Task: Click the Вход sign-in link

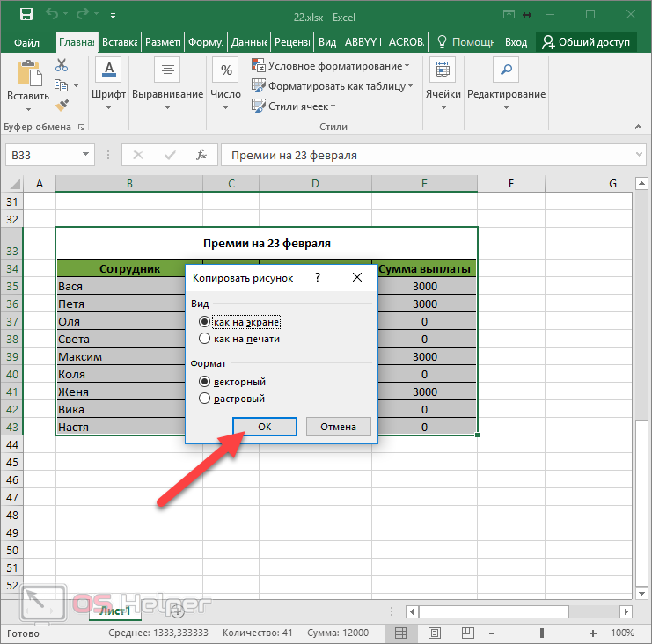Action: (x=516, y=42)
